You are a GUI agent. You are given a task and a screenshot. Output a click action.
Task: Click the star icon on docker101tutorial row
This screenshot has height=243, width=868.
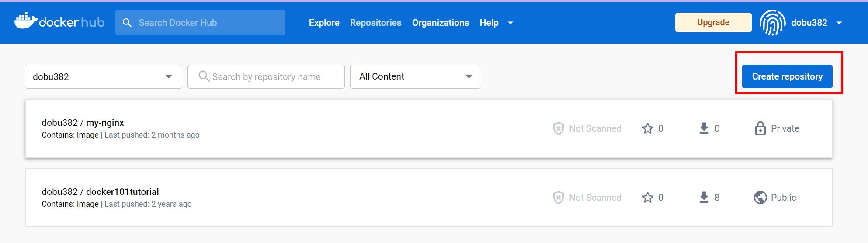648,198
